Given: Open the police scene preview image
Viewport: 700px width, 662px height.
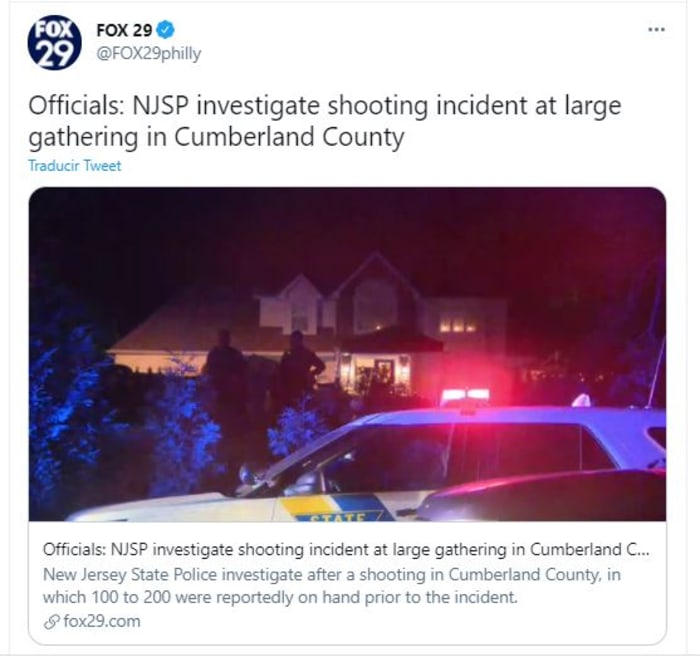Looking at the screenshot, I should (347, 354).
